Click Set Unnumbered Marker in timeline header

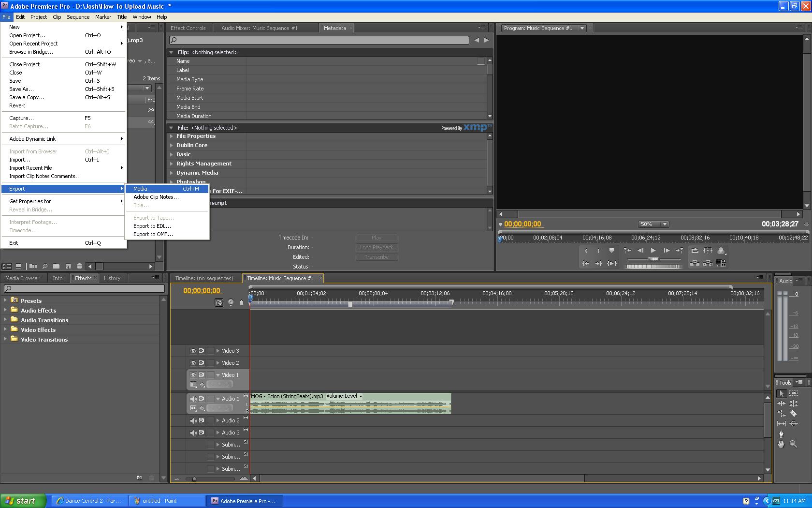(241, 302)
